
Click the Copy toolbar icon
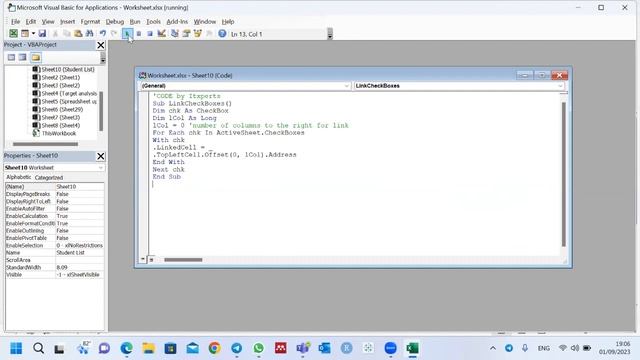tap(67, 33)
